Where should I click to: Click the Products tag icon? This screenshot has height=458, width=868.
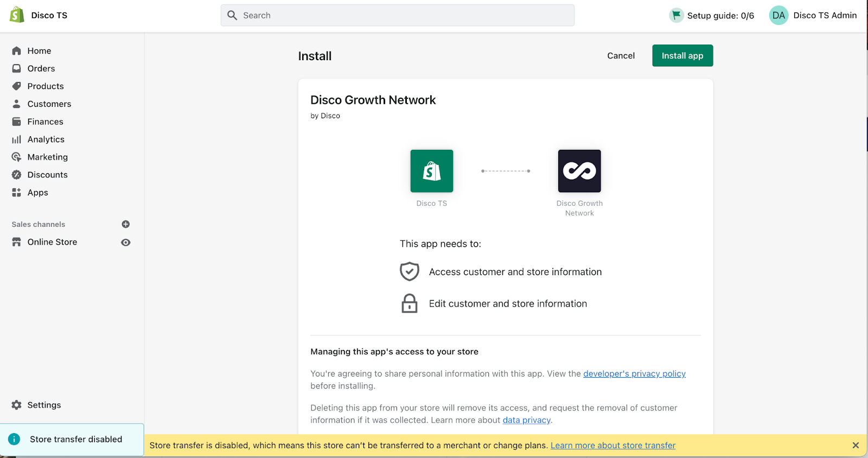click(x=17, y=86)
